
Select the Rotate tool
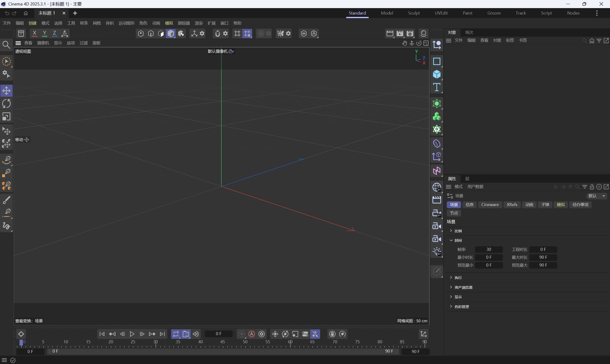tap(6, 104)
